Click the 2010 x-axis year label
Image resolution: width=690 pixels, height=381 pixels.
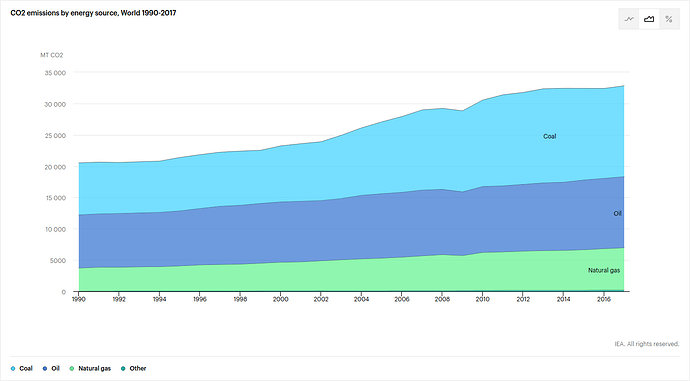pos(482,299)
